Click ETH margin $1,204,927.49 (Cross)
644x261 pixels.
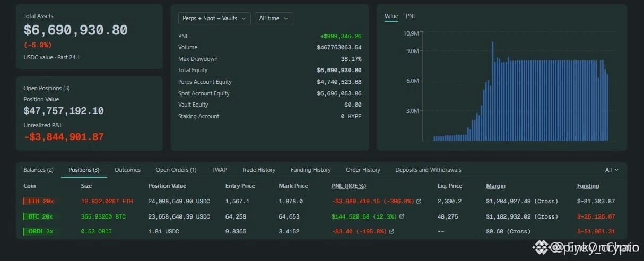pyautogui.click(x=521, y=202)
